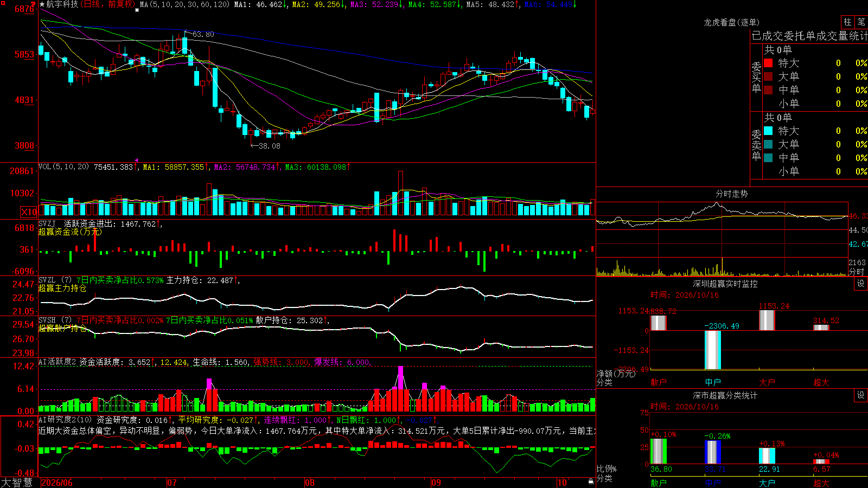Jump to month 10 on the date axis
Viewport: 868px width, 488px height.
[562, 483]
